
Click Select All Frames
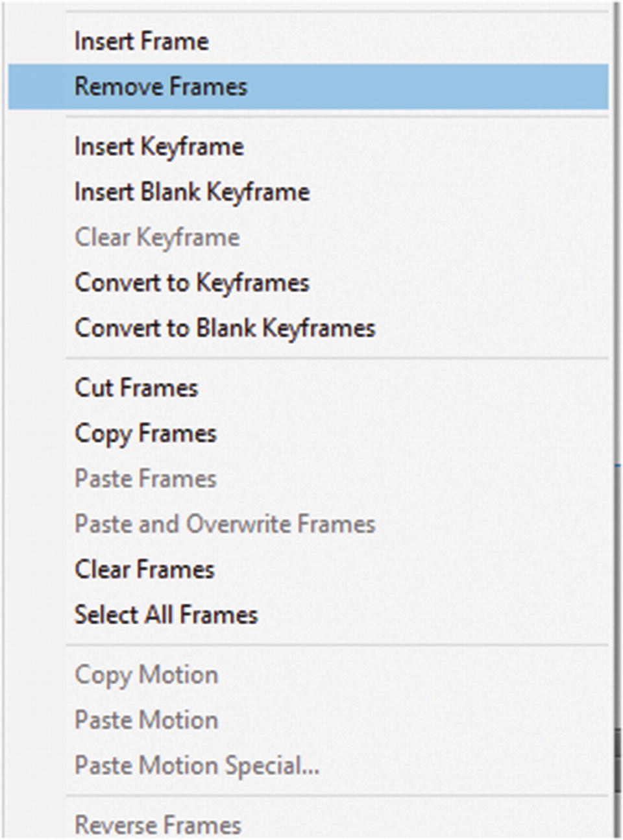166,614
